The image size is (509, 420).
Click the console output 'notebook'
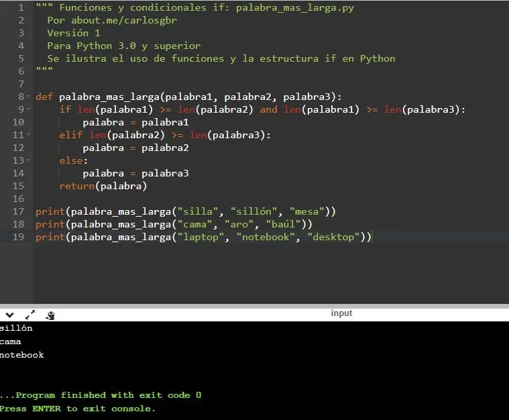21,355
